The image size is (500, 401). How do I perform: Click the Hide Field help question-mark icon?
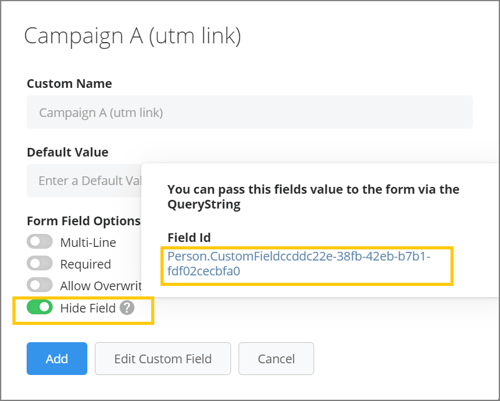127,308
